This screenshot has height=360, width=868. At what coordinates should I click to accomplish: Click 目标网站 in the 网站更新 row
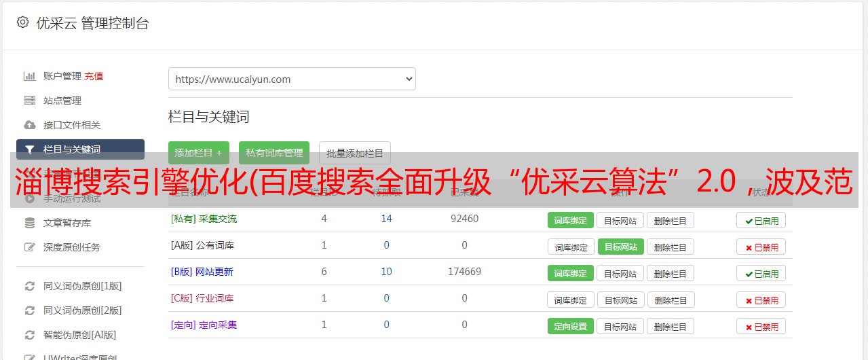(x=620, y=273)
